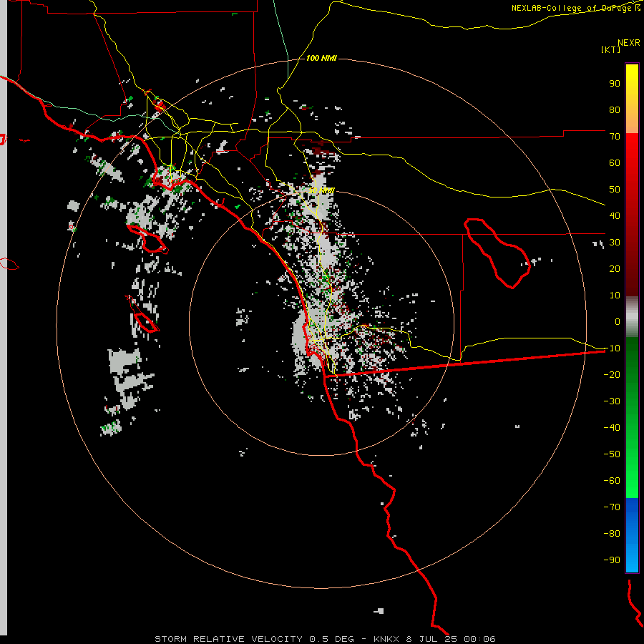Pick the dark green segment of the color bar
The image size is (644, 644).
coord(632,361)
